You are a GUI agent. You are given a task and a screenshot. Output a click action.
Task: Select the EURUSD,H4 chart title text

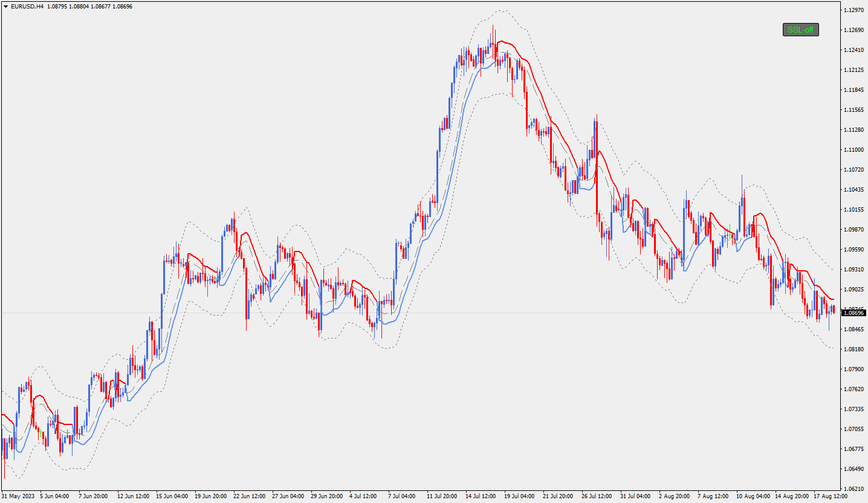point(27,6)
